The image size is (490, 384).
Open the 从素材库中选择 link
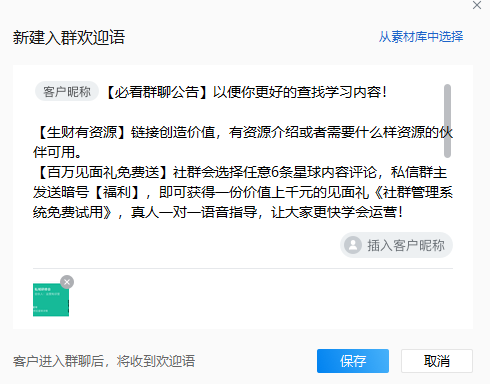coord(421,37)
